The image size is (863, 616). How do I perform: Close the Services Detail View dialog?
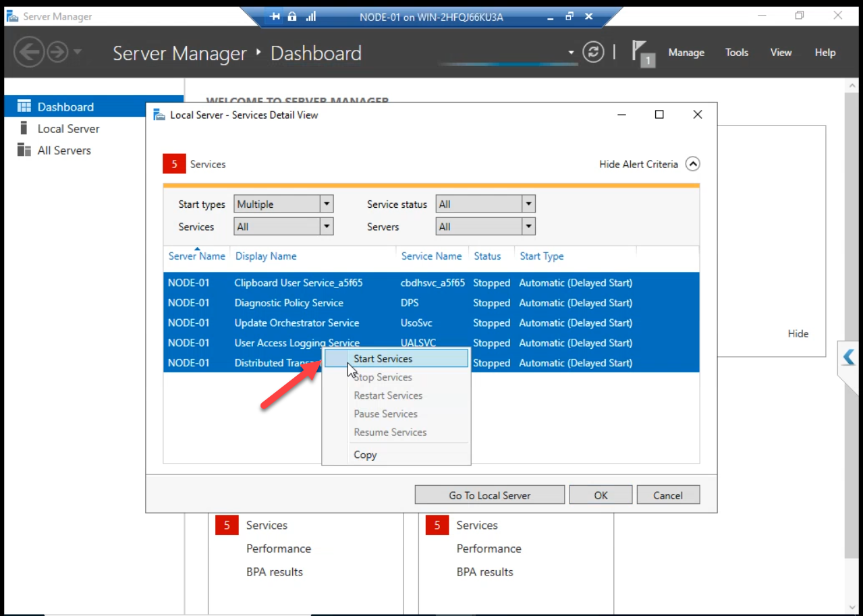tap(698, 115)
